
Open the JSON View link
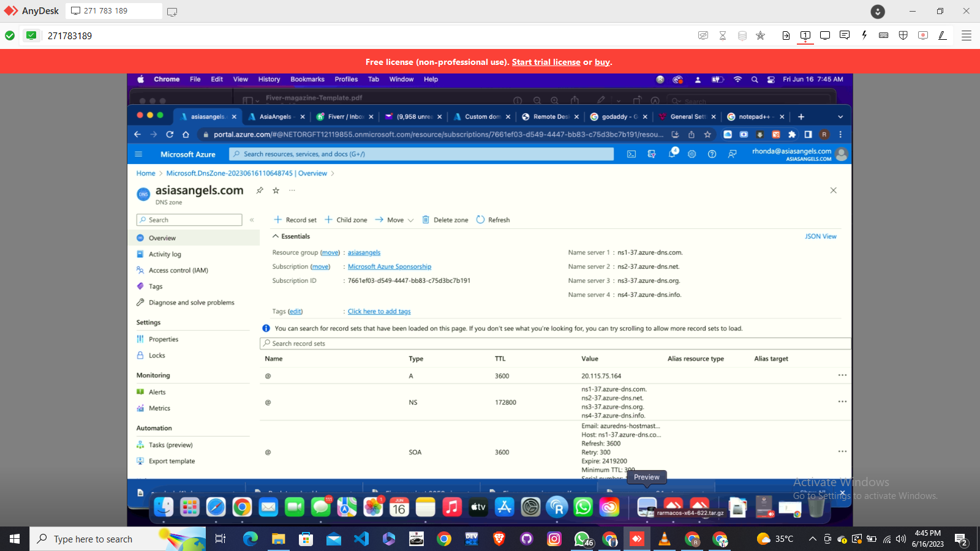click(x=821, y=236)
